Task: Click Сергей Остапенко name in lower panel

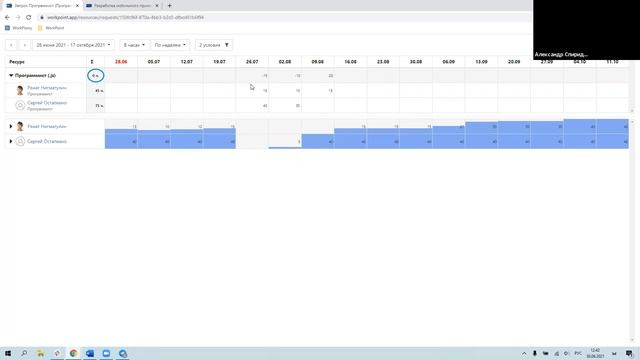Action: (47, 141)
